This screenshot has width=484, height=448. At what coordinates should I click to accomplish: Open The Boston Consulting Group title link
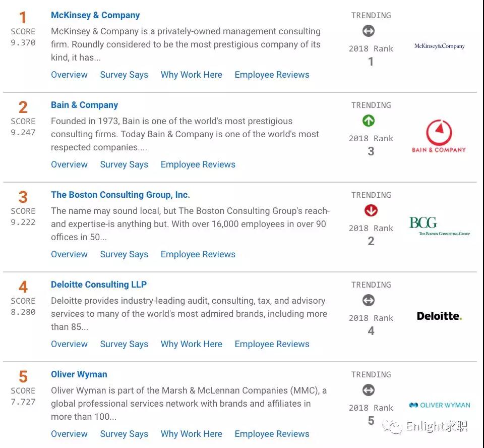120,195
